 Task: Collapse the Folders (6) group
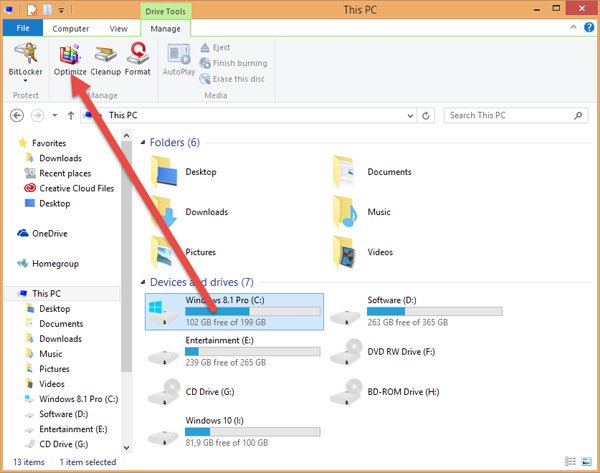tap(143, 142)
